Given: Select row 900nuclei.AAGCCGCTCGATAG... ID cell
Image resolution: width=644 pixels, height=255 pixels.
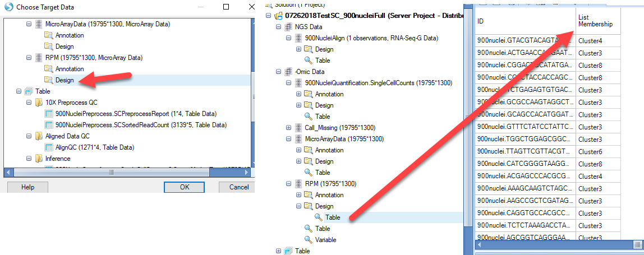Looking at the screenshot, I should [x=525, y=201].
